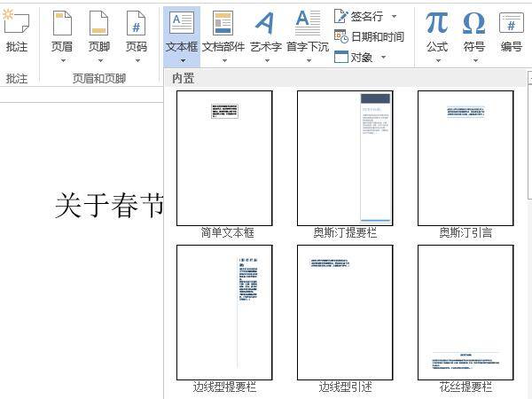Expand the 符号 dropdown arrow
Image resolution: width=532 pixels, height=399 pixels.
coord(475,60)
